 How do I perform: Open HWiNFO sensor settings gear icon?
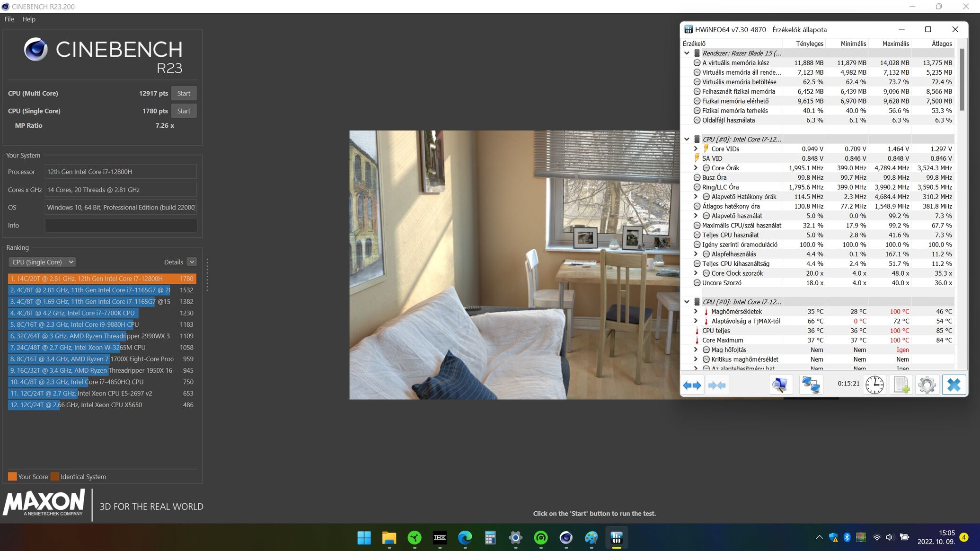pos(927,385)
